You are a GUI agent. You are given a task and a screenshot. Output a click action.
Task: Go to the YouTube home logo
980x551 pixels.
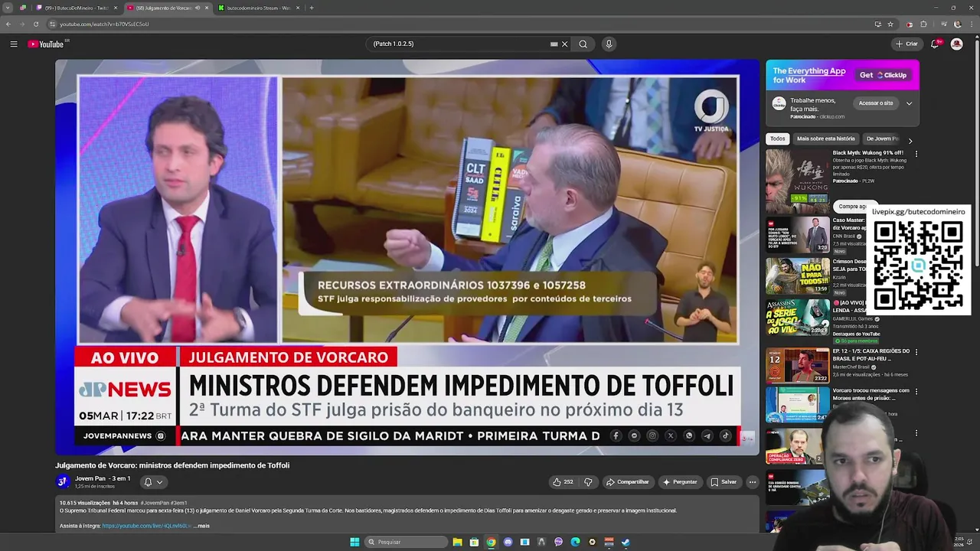47,44
